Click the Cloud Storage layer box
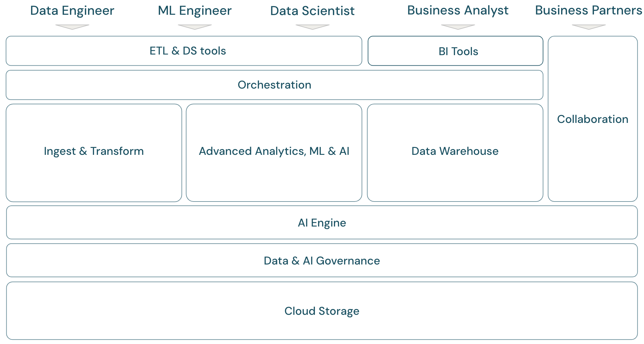 [322, 311]
